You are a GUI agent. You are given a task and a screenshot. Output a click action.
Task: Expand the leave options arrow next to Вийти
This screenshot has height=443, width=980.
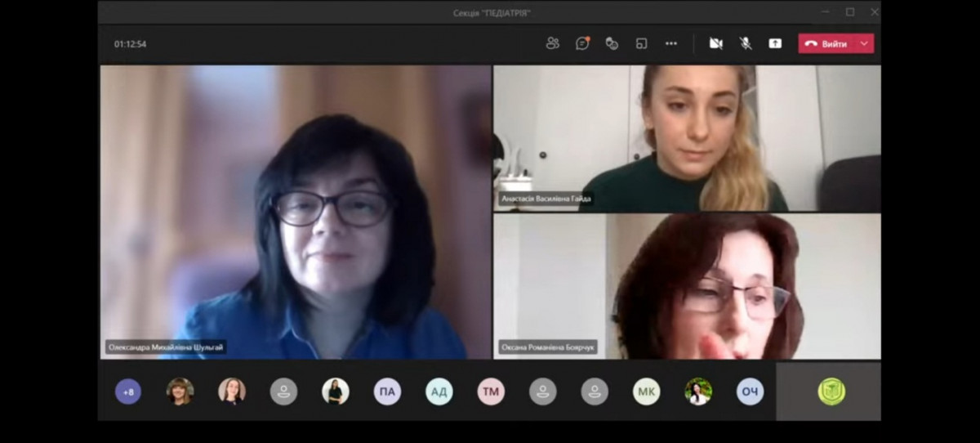coord(864,43)
